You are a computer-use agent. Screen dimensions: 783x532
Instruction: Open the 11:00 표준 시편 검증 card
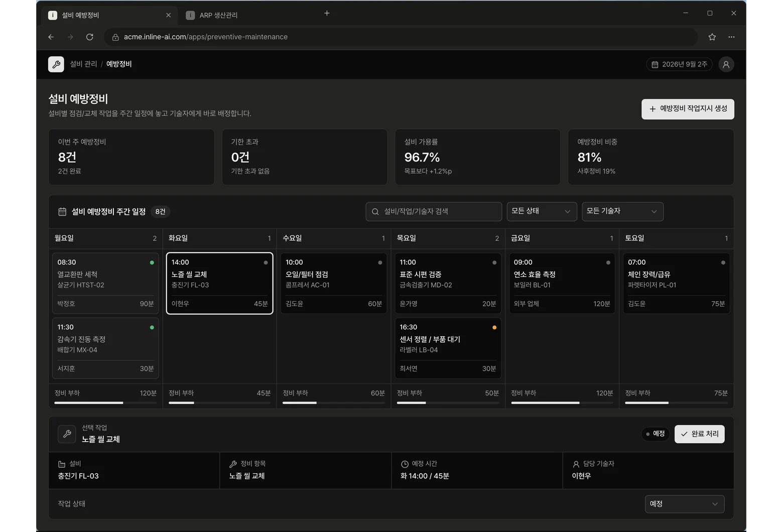448,283
